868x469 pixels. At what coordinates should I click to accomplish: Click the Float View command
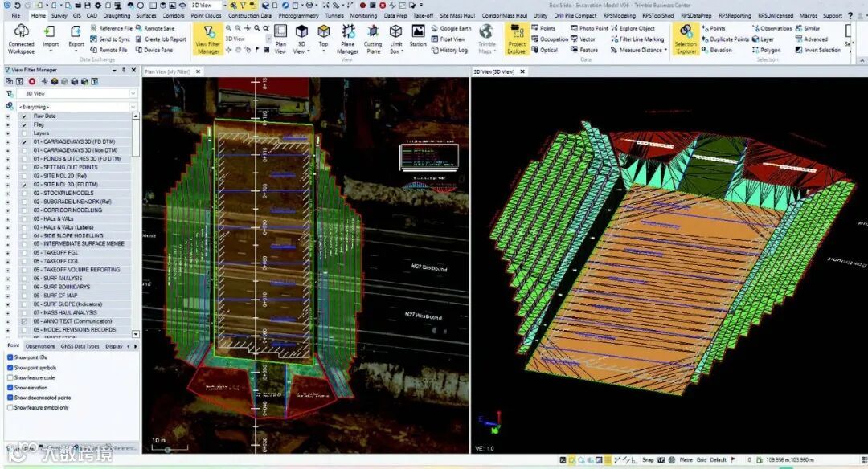[x=448, y=39]
